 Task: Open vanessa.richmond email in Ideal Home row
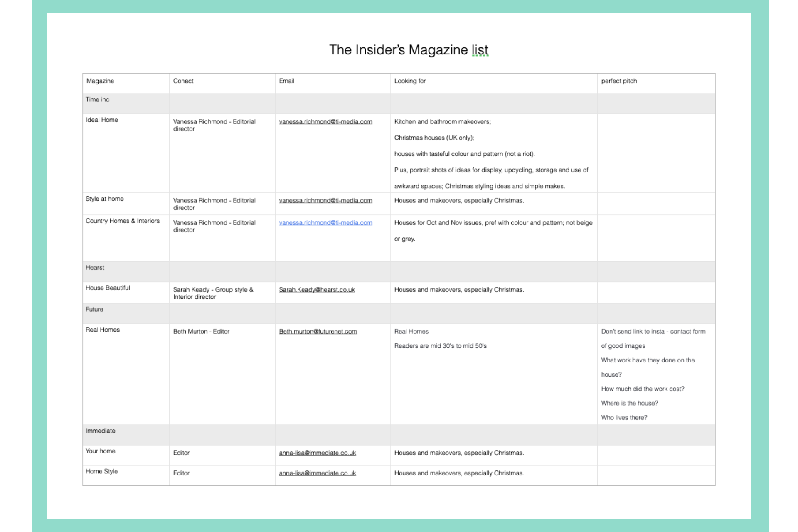point(325,122)
